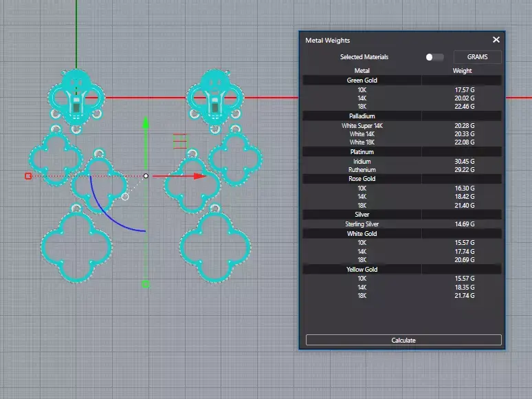The height and width of the screenshot is (399, 532).
Task: Select the Iridium platinum row
Action: pyautogui.click(x=402, y=161)
